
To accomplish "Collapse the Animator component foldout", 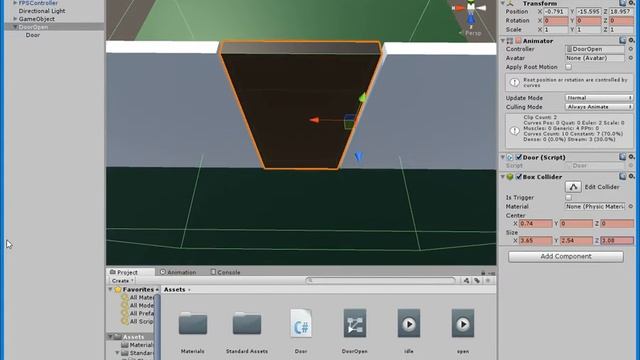I will point(503,41).
